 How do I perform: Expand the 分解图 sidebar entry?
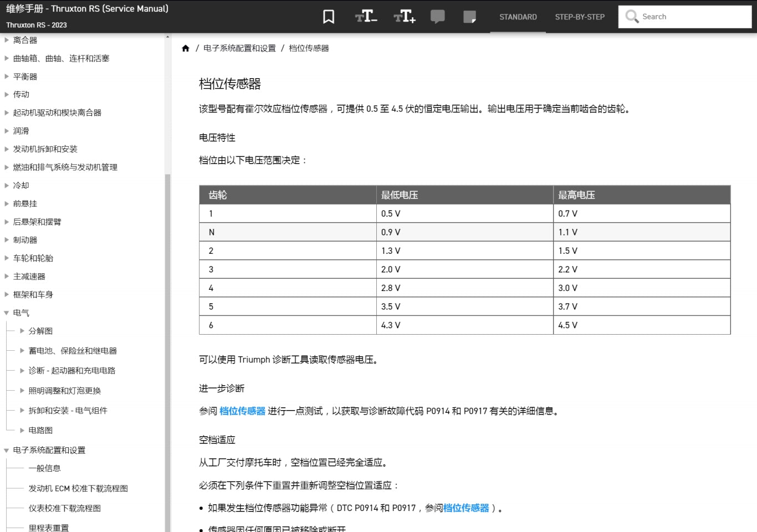(x=22, y=331)
